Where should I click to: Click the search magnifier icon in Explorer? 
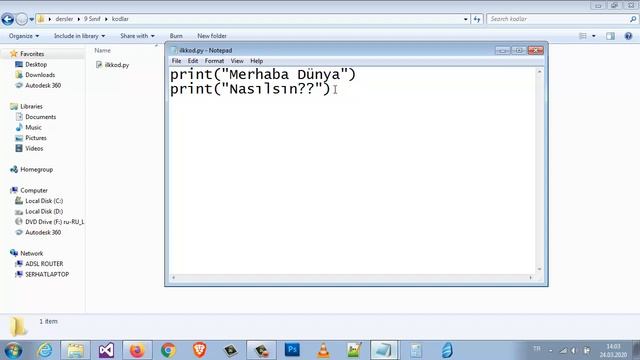(633, 19)
